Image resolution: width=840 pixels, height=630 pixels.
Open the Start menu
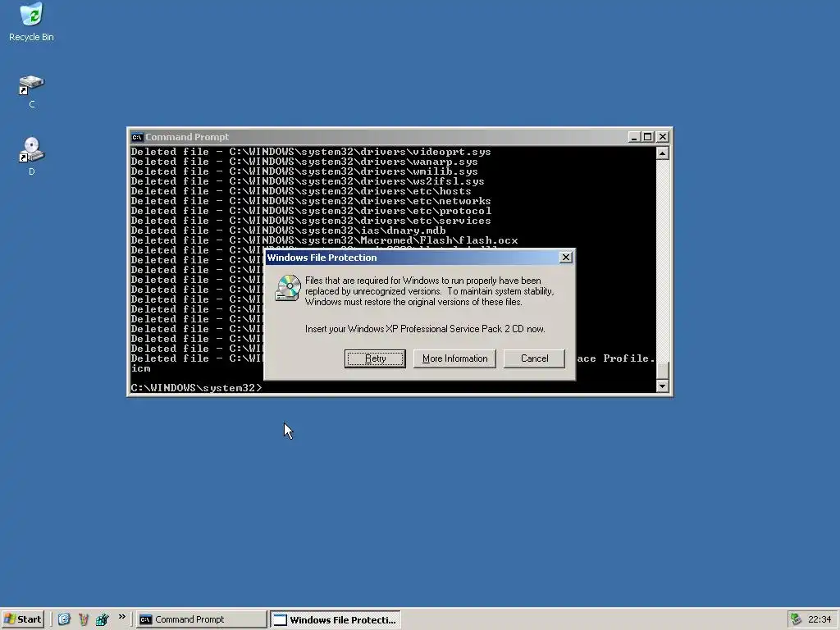coord(23,619)
